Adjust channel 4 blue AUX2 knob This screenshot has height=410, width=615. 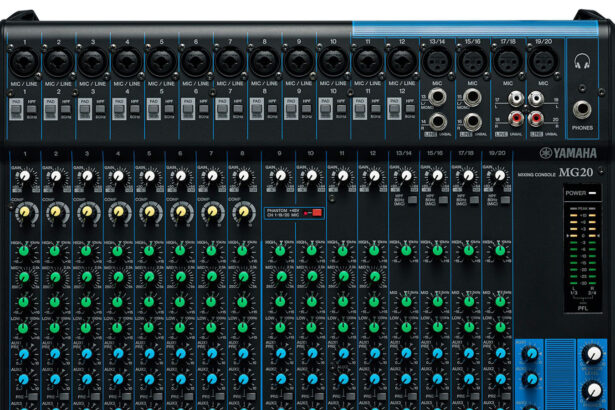pyautogui.click(x=118, y=379)
